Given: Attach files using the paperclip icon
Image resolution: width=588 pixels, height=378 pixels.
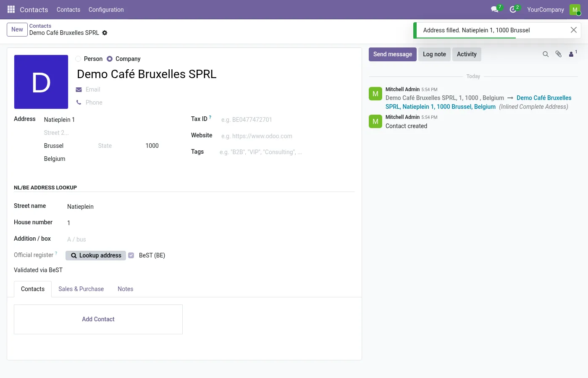Looking at the screenshot, I should (x=559, y=54).
